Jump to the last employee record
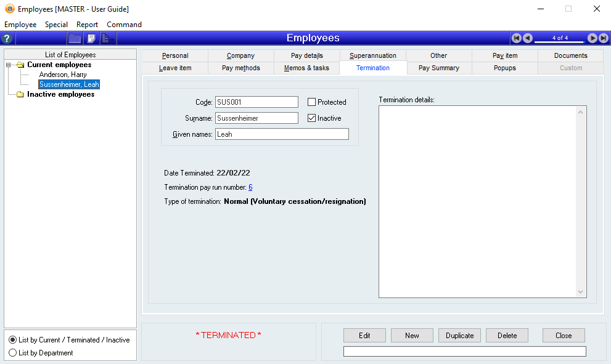 tap(603, 38)
